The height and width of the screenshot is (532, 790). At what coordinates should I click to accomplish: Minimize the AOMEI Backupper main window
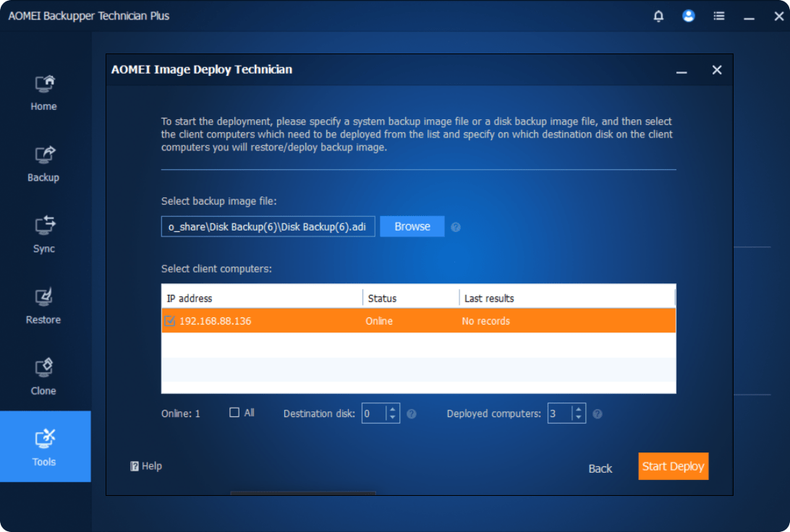749,17
